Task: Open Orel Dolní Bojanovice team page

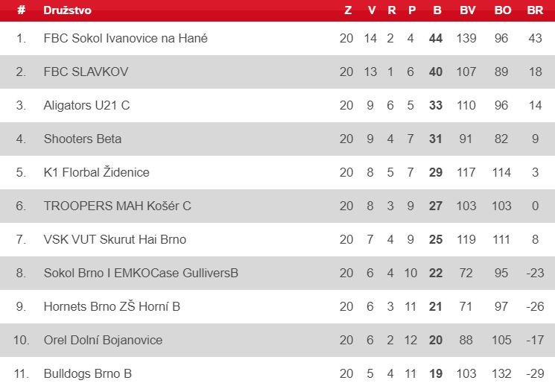Action: point(103,340)
